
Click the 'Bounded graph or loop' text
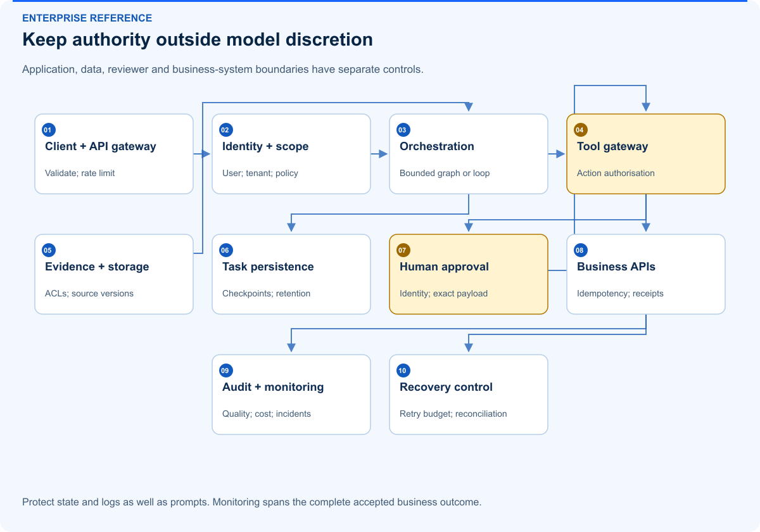[445, 173]
